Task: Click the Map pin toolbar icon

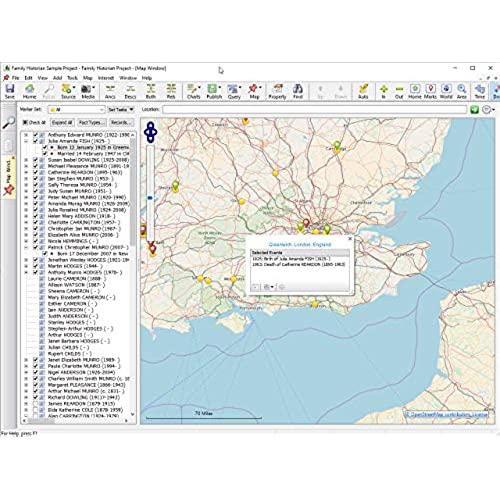Action: [x=254, y=91]
